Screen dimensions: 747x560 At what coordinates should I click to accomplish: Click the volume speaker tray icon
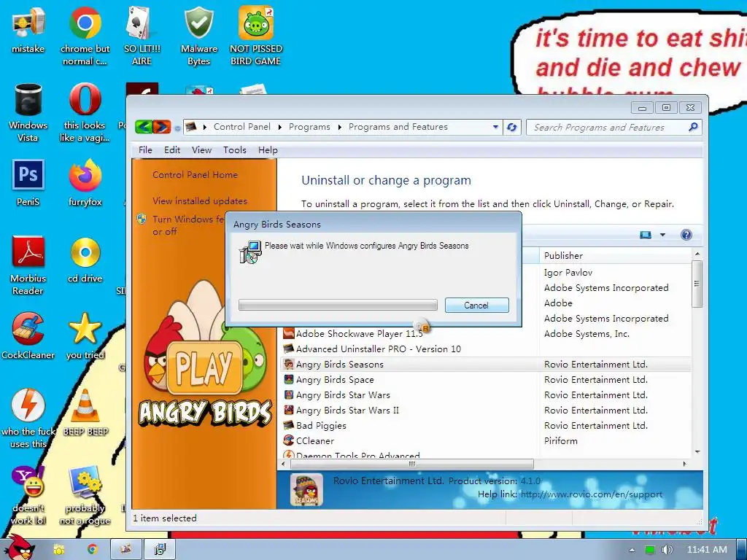[667, 550]
